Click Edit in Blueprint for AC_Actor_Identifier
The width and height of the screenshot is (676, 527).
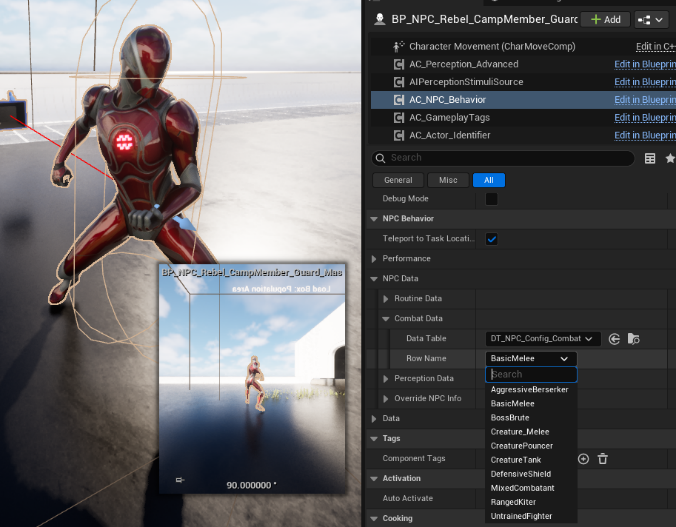pos(644,135)
